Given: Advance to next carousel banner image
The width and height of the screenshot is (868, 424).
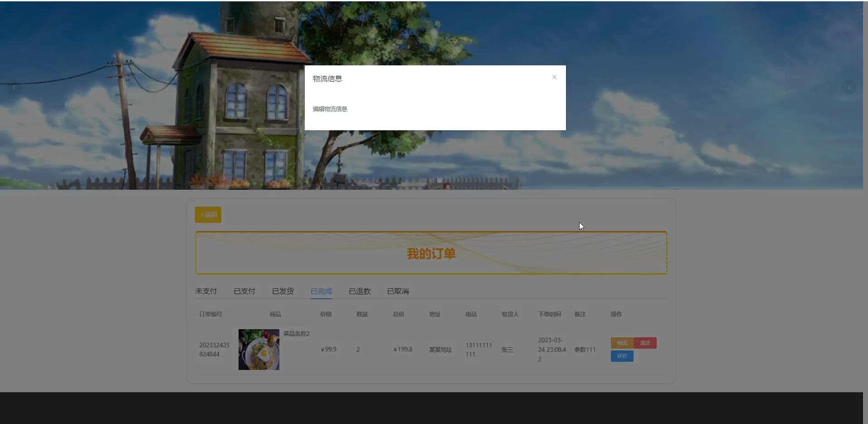Looking at the screenshot, I should pos(849,88).
